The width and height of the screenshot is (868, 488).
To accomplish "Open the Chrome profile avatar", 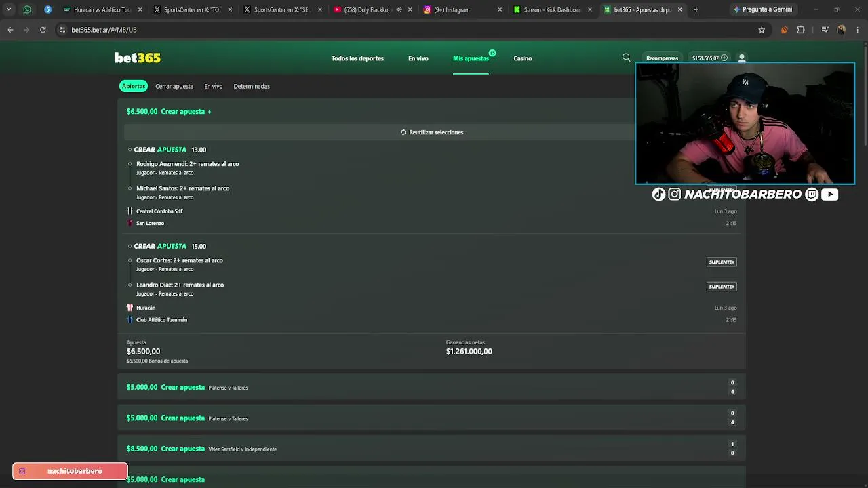I will 842,30.
